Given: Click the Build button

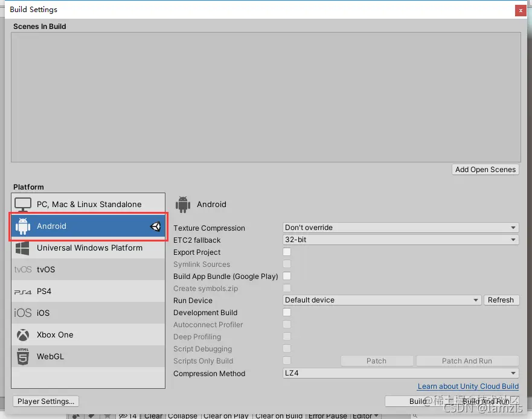Looking at the screenshot, I should click(417, 401).
